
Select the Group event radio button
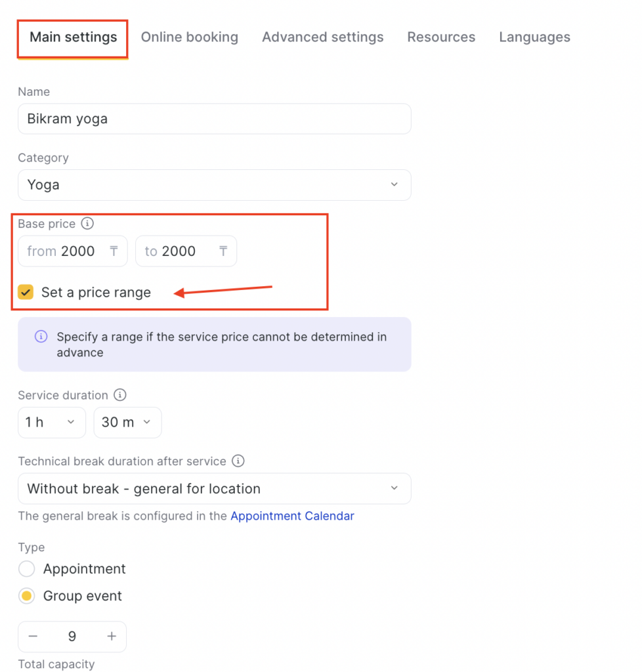tap(26, 597)
